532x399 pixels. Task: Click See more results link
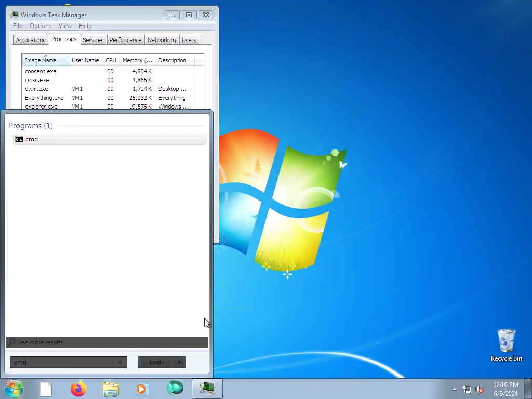tap(41, 342)
